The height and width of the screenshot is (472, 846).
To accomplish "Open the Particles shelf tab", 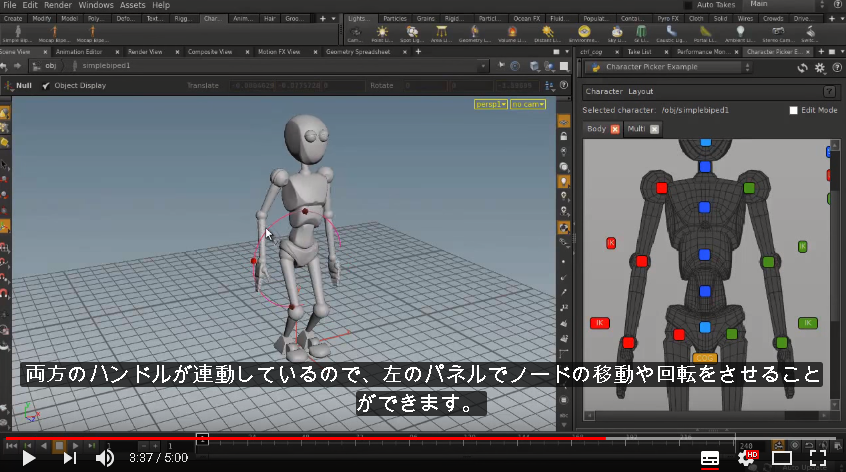I will (x=395, y=18).
